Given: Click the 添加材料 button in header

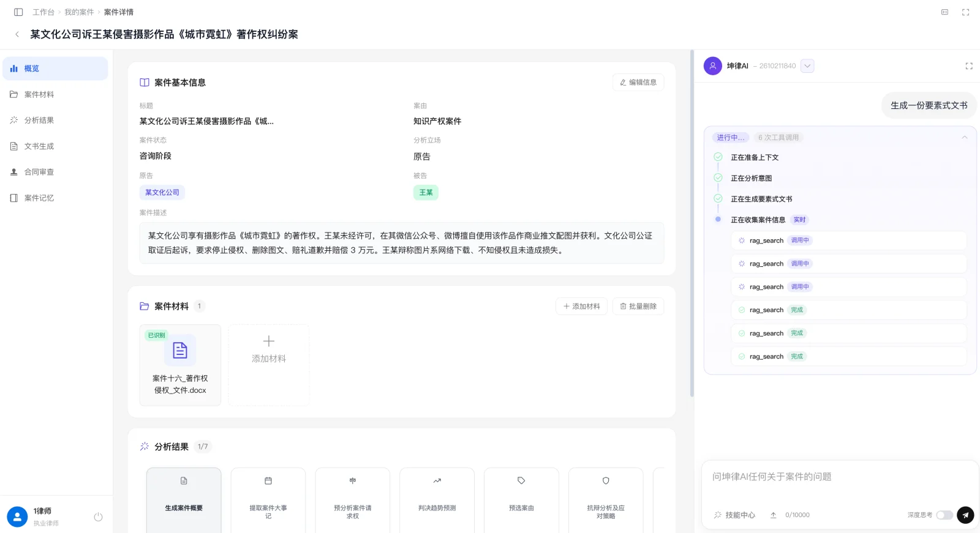Looking at the screenshot, I should click(x=581, y=307).
